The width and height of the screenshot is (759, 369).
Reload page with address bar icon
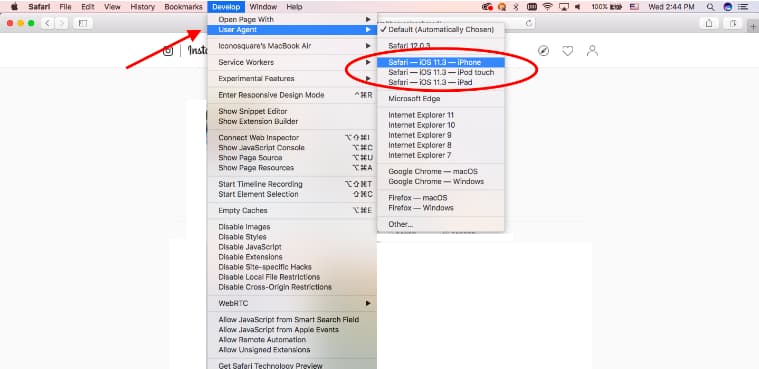click(529, 23)
